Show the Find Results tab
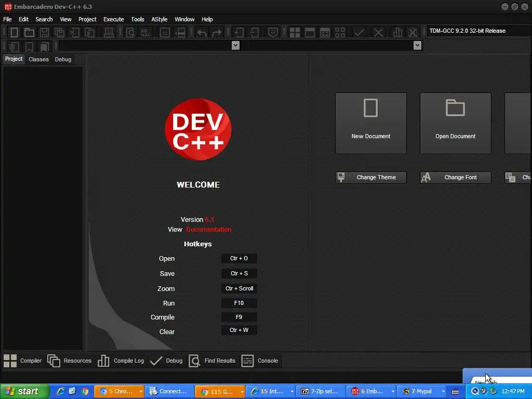Image resolution: width=532 pixels, height=399 pixels. 212,361
